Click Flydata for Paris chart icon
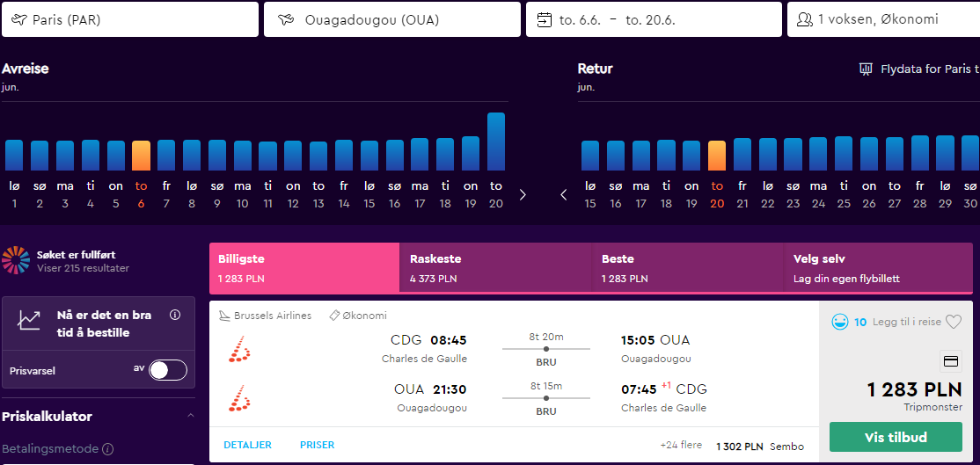Image resolution: width=980 pixels, height=465 pixels. pyautogui.click(x=867, y=69)
